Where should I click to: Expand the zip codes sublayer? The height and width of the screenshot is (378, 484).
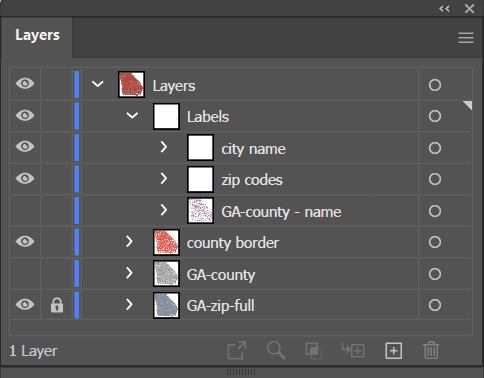click(x=164, y=179)
